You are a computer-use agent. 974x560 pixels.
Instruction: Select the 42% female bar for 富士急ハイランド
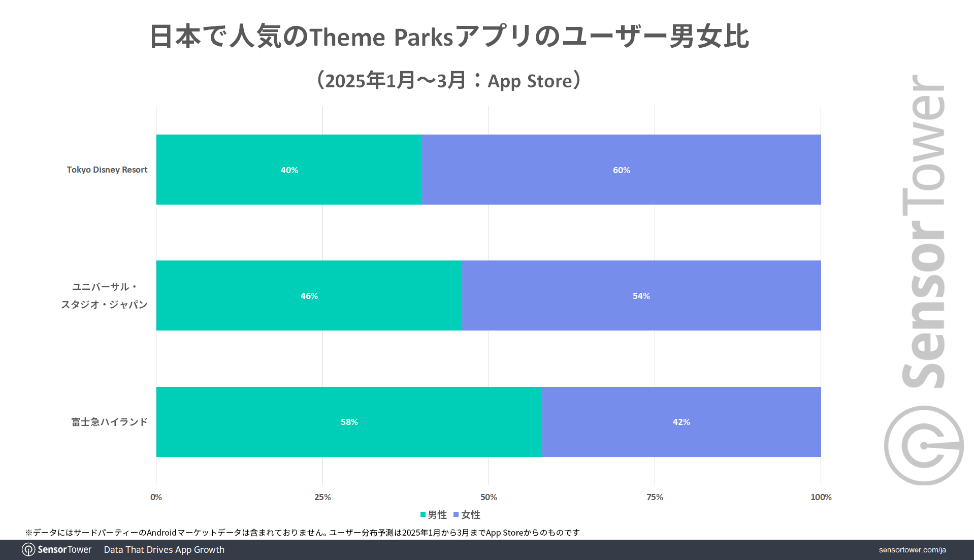point(681,422)
